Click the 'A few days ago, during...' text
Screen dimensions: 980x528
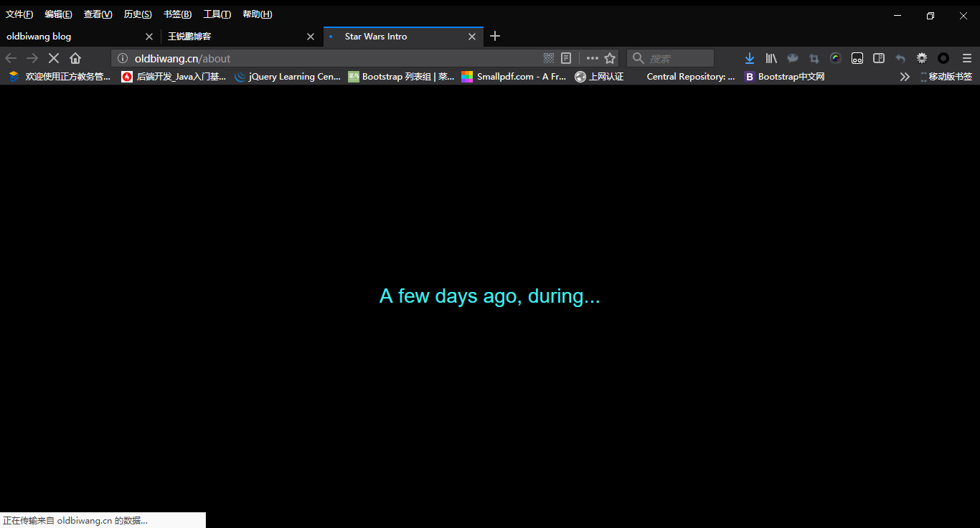[489, 296]
